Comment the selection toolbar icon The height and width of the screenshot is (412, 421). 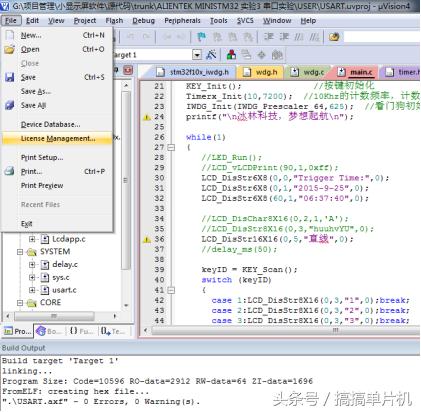click(299, 37)
